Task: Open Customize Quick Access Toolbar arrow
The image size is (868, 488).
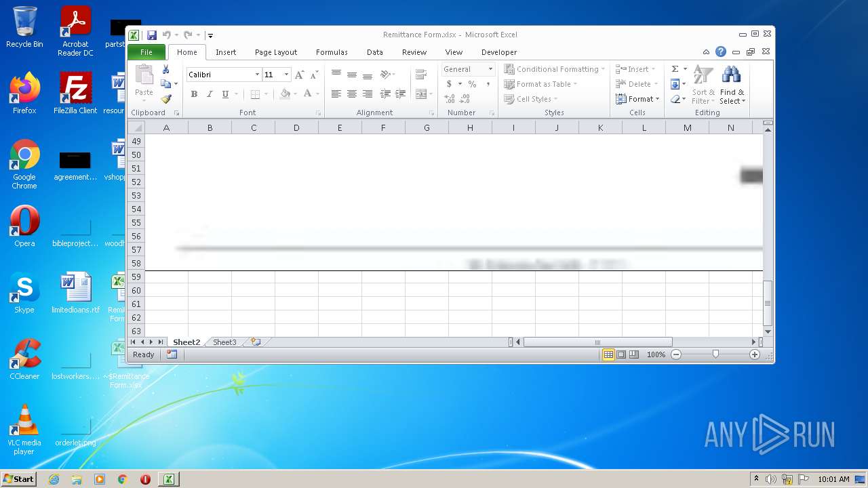Action: [210, 35]
